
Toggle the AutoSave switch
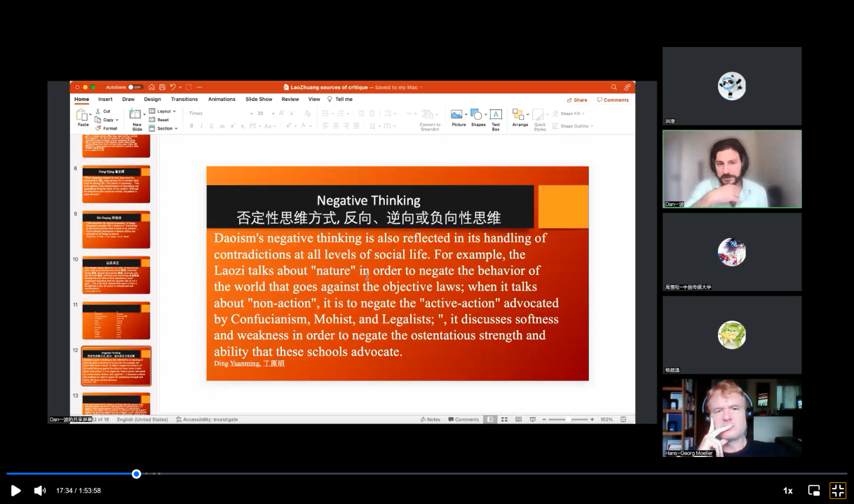point(135,87)
